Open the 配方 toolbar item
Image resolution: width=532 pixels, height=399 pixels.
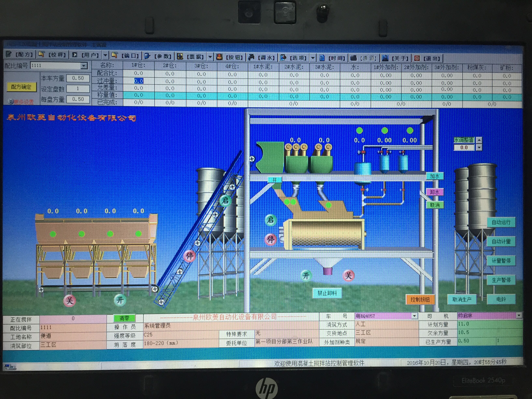pyautogui.click(x=20, y=54)
